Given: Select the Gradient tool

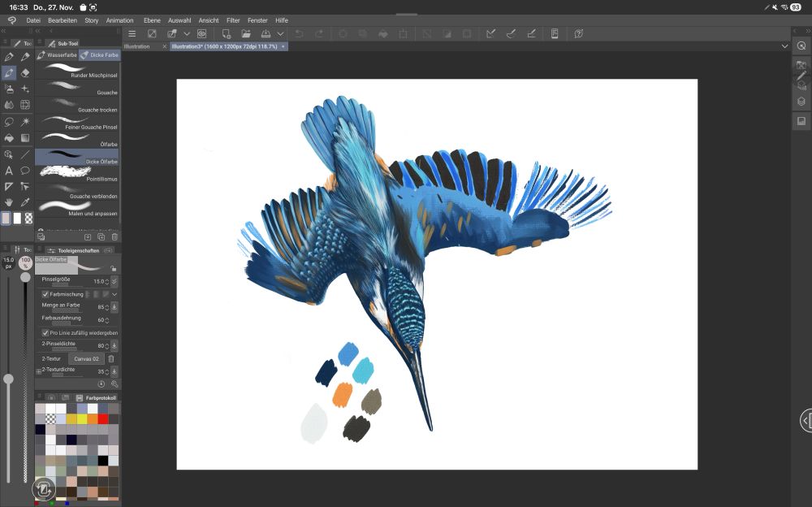Looking at the screenshot, I should click(25, 138).
